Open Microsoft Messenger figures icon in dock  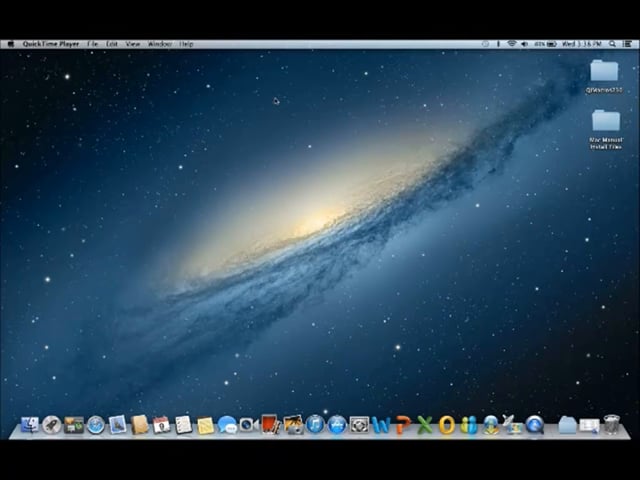[x=469, y=425]
